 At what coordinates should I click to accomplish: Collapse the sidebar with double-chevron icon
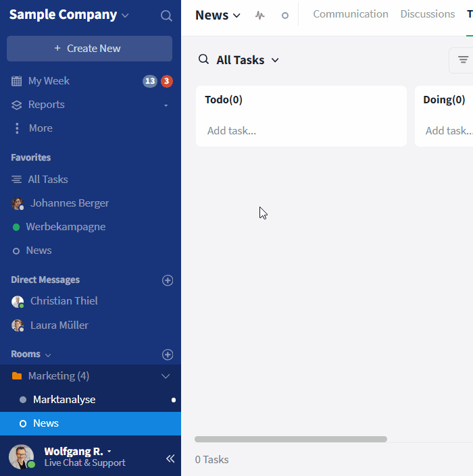coord(170,458)
